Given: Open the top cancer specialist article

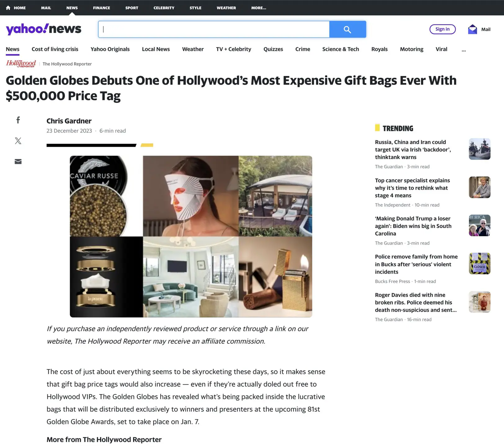Looking at the screenshot, I should tap(412, 187).
